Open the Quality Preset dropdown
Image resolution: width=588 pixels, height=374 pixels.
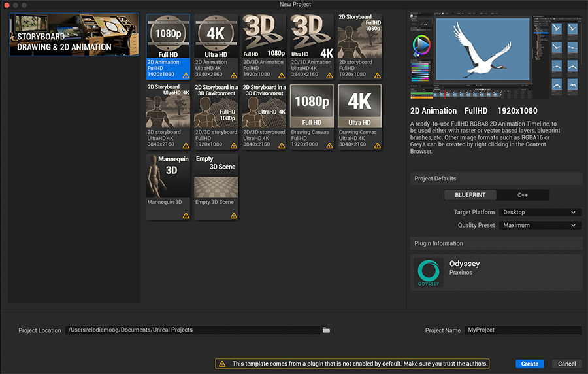(x=540, y=225)
